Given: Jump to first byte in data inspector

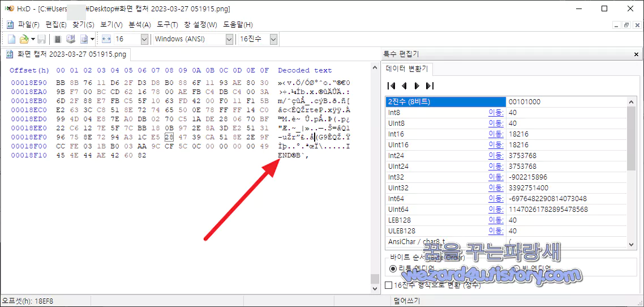Looking at the screenshot, I should 392,86.
